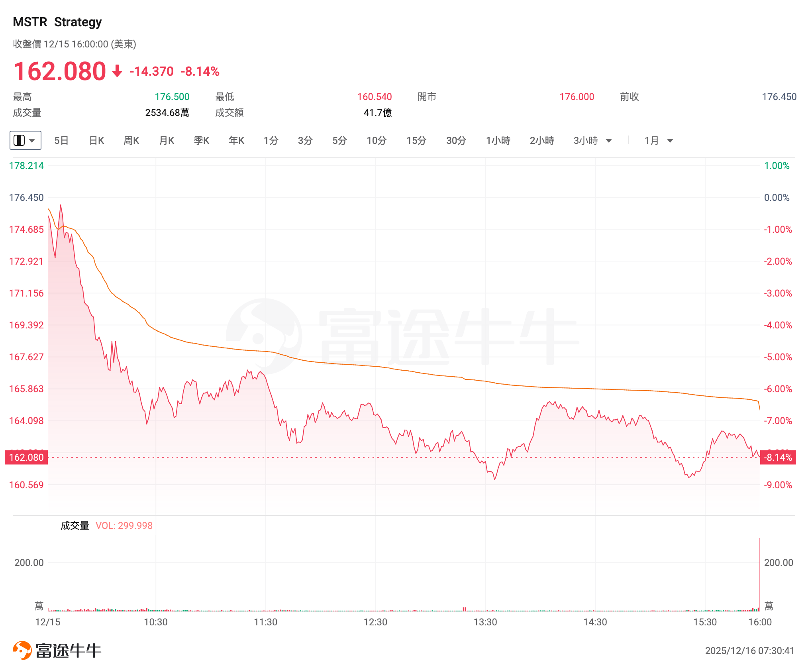Viewport: 808px width, 672px height.
Task: Switch to 5分 interval
Action: 340,141
